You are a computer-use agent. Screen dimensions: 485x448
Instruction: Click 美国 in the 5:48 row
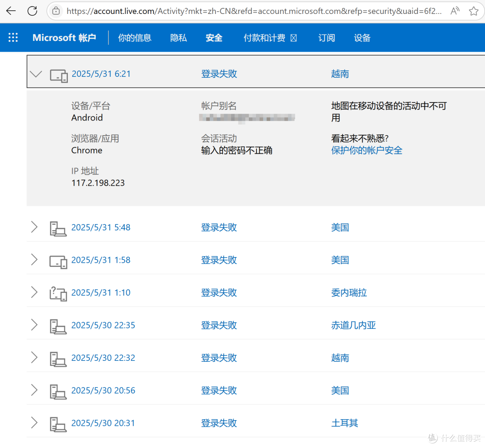pos(340,227)
